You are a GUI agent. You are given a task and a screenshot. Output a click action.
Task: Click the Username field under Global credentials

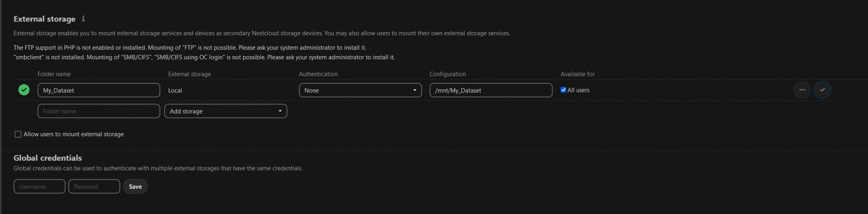coord(39,186)
